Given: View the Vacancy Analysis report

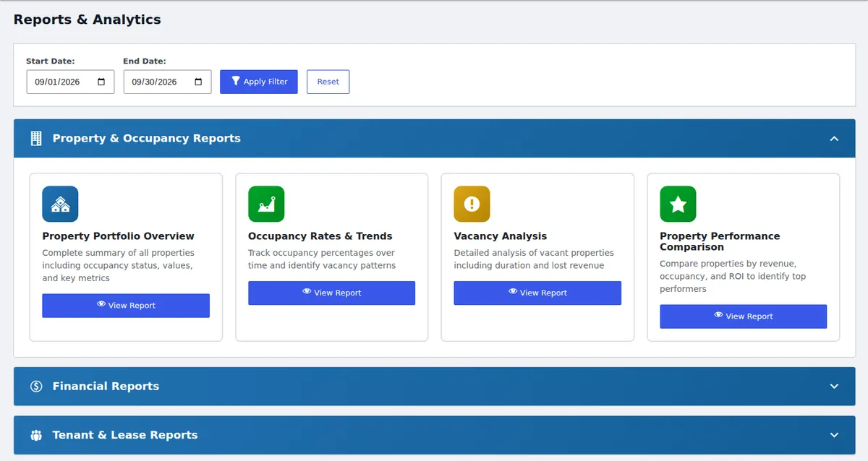Looking at the screenshot, I should click(537, 293).
